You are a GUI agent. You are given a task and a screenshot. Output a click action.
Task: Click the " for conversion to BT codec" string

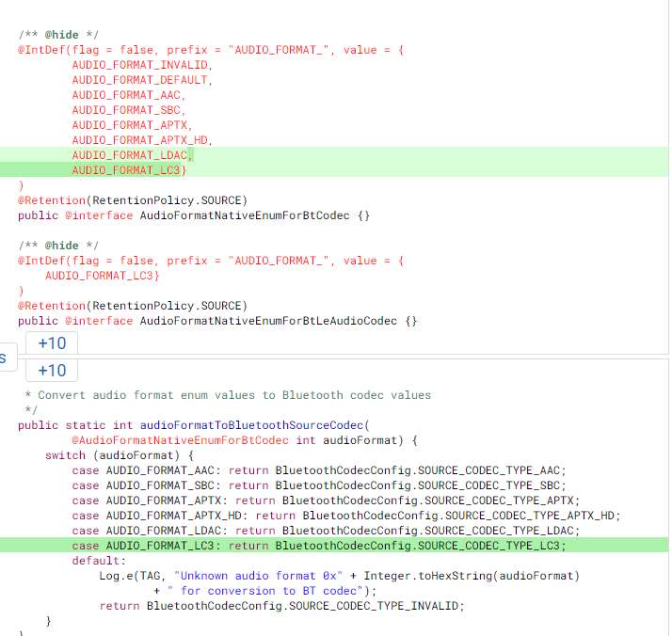coord(265,591)
